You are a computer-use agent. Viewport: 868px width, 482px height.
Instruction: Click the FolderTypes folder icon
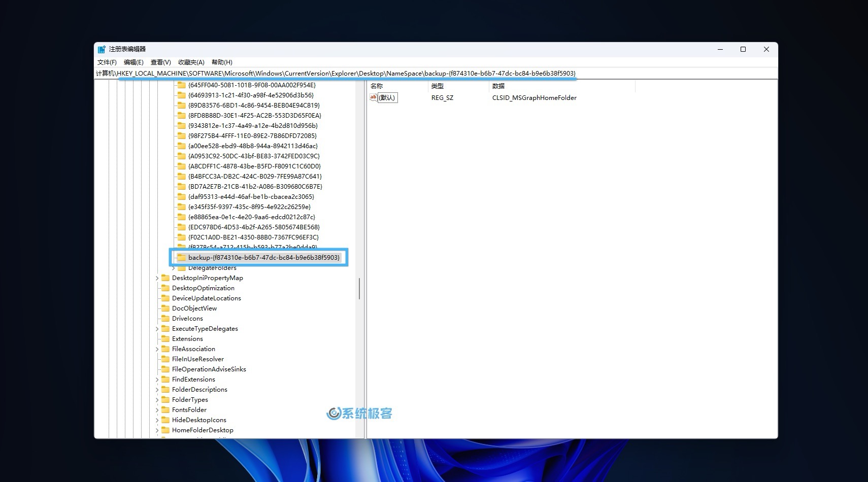(165, 400)
